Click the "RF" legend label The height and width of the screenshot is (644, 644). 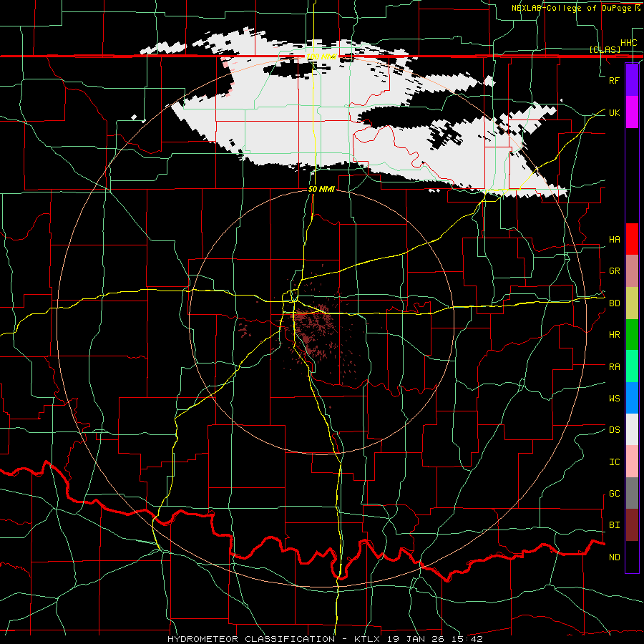click(614, 80)
